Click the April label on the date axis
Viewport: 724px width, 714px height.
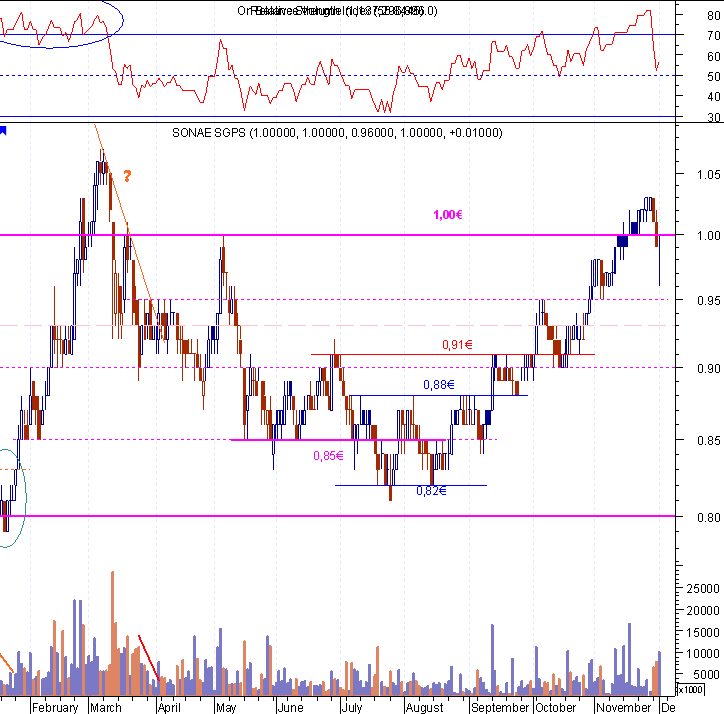click(169, 708)
